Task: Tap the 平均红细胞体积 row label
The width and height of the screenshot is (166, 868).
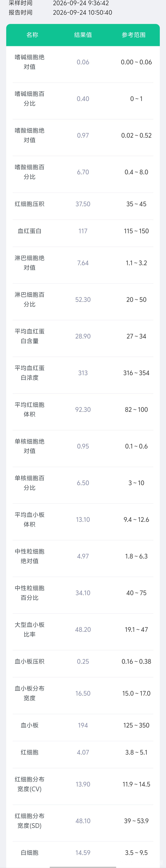Action: tap(30, 409)
